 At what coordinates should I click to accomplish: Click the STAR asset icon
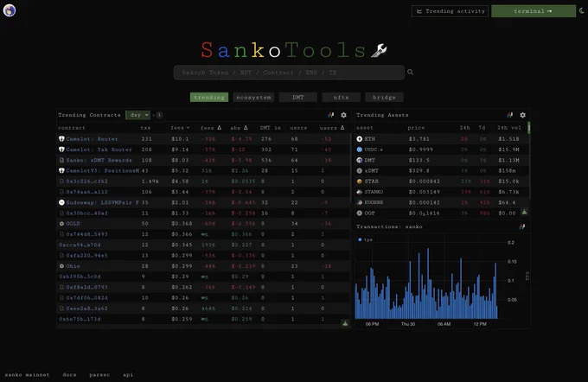(359, 181)
